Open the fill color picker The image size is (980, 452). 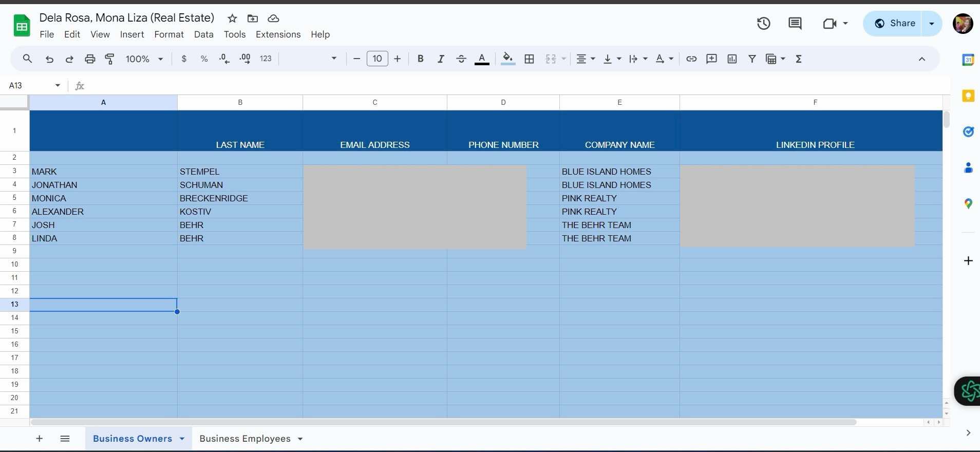[x=508, y=59]
